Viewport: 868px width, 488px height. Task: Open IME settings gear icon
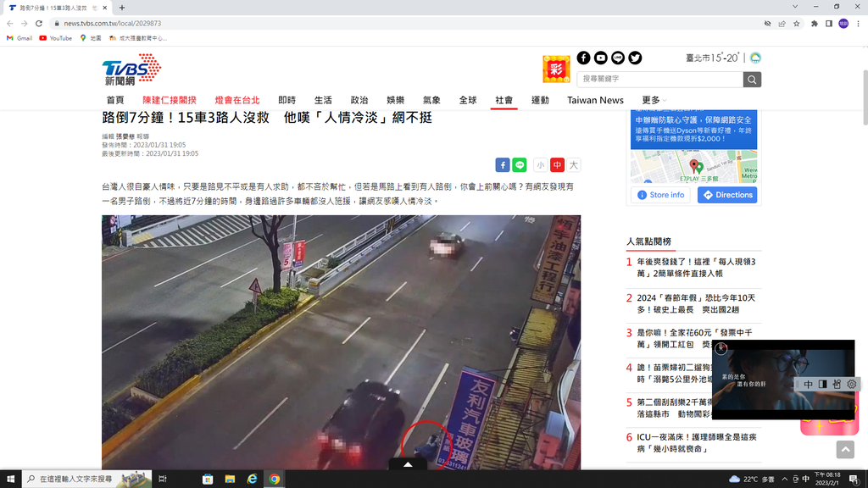[852, 384]
